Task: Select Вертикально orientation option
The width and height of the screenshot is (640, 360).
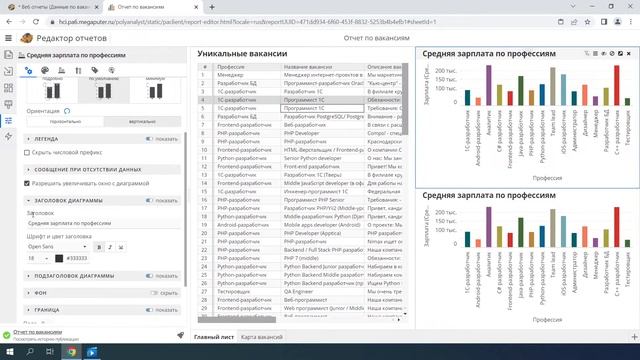Action: 142,122
